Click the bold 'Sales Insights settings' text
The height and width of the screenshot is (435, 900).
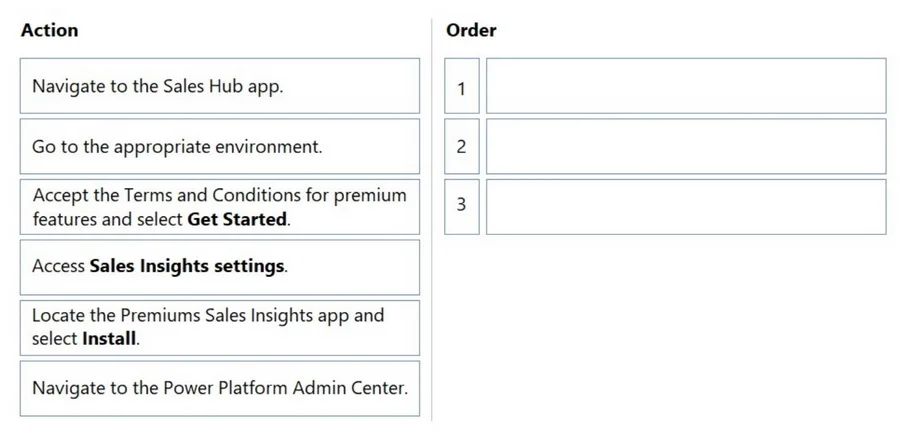pyautogui.click(x=187, y=266)
